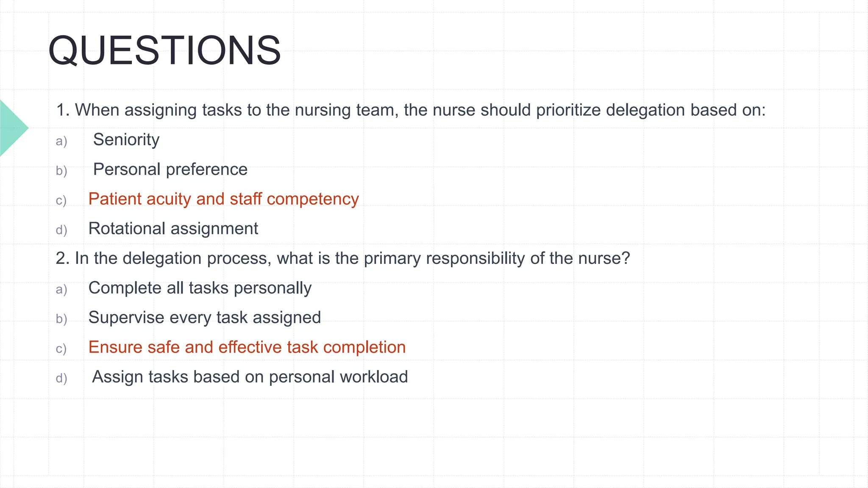Image resolution: width=868 pixels, height=488 pixels.
Task: Choose the answer option 'Seniority'
Action: tap(126, 140)
